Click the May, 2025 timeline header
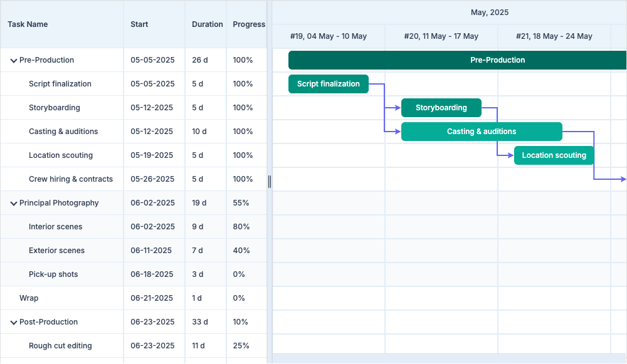627x364 pixels. pyautogui.click(x=489, y=13)
